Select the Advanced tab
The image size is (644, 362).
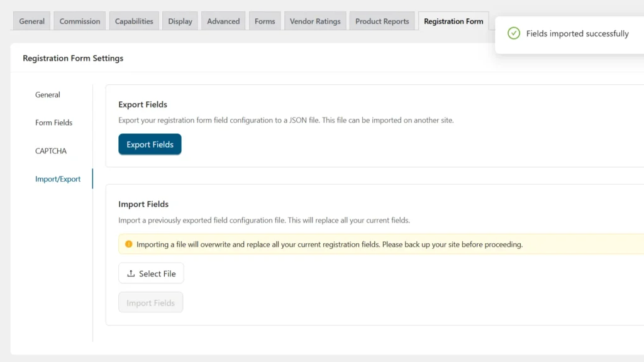click(x=223, y=21)
